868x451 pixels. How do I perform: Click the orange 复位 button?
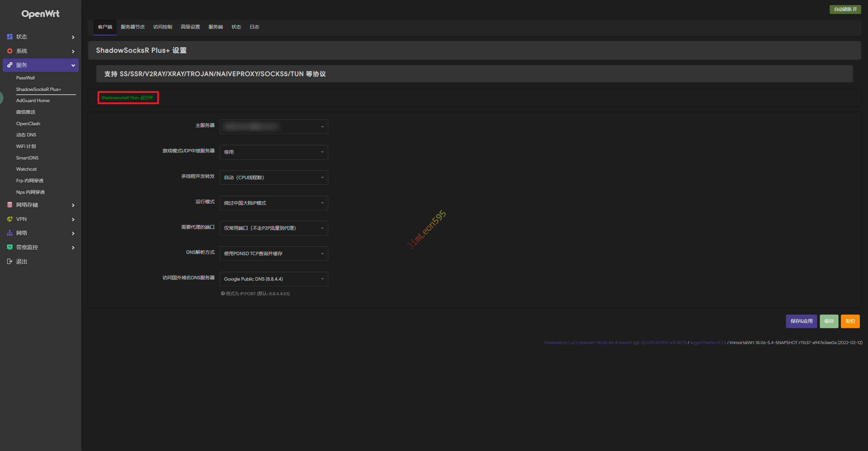(x=850, y=321)
